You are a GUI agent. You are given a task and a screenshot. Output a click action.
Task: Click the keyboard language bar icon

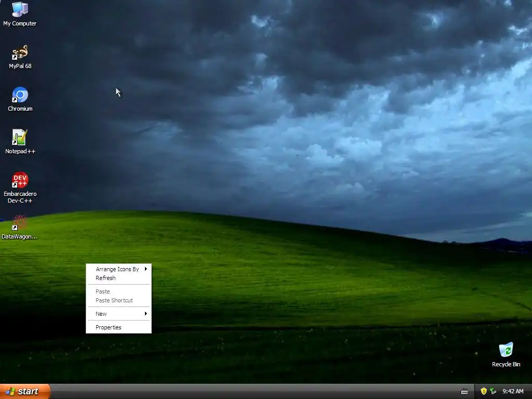coord(464,392)
